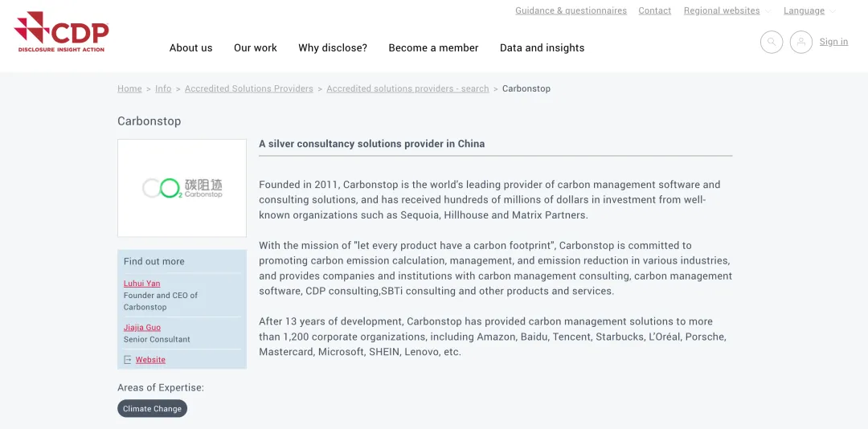Open Data and insights menu
Image resolution: width=868 pixels, height=429 pixels.
tap(542, 48)
